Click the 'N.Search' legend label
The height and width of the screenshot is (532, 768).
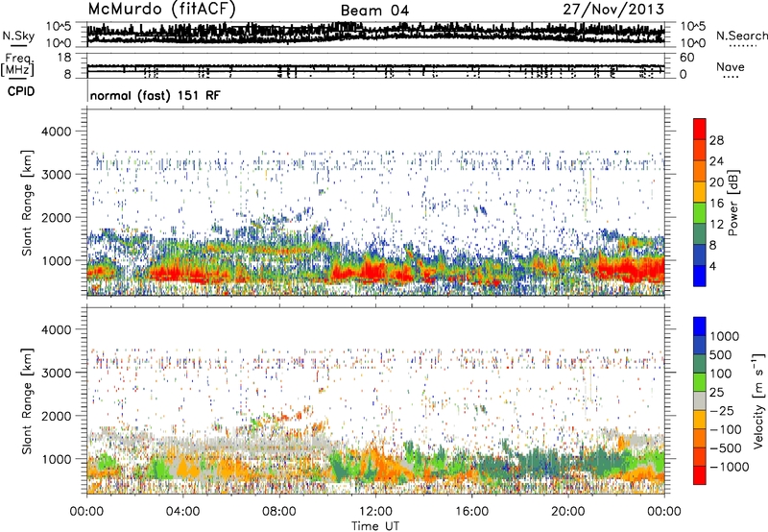click(741, 36)
